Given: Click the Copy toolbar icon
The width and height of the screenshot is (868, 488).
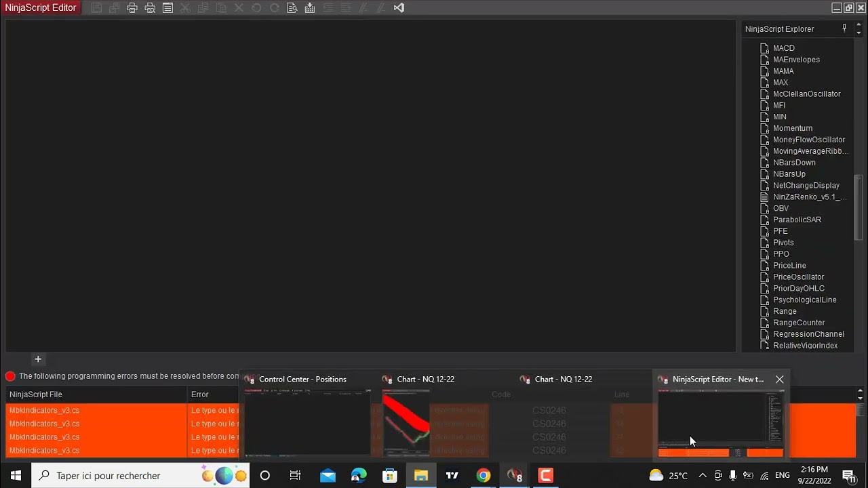Looking at the screenshot, I should [203, 8].
